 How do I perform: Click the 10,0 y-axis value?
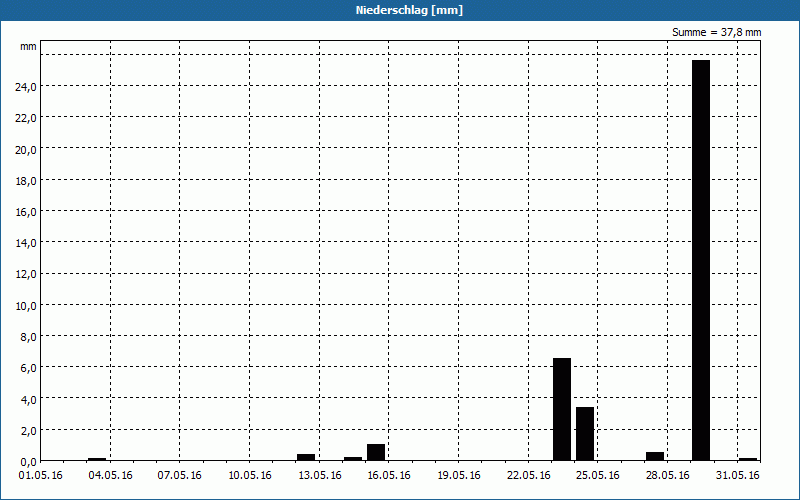[x=26, y=306]
